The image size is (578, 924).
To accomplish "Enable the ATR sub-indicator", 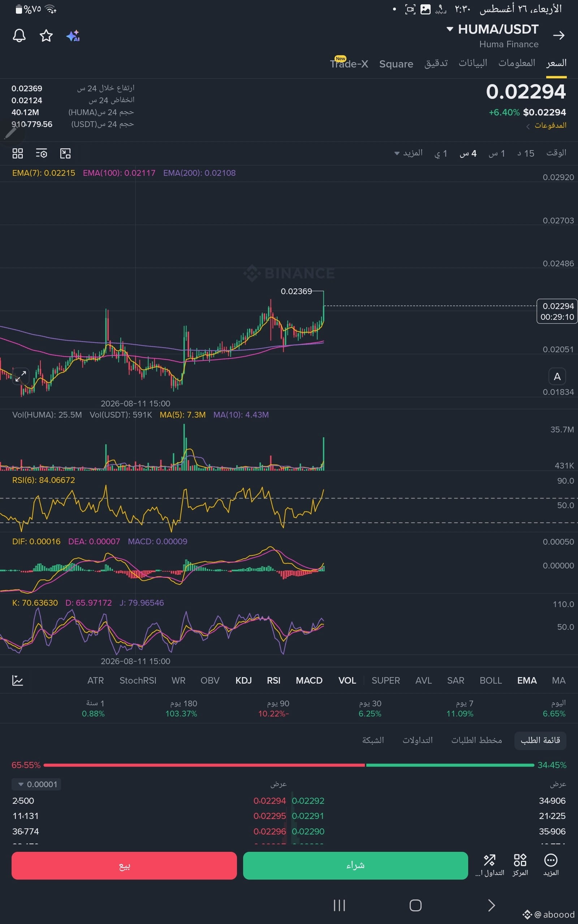I will point(96,680).
